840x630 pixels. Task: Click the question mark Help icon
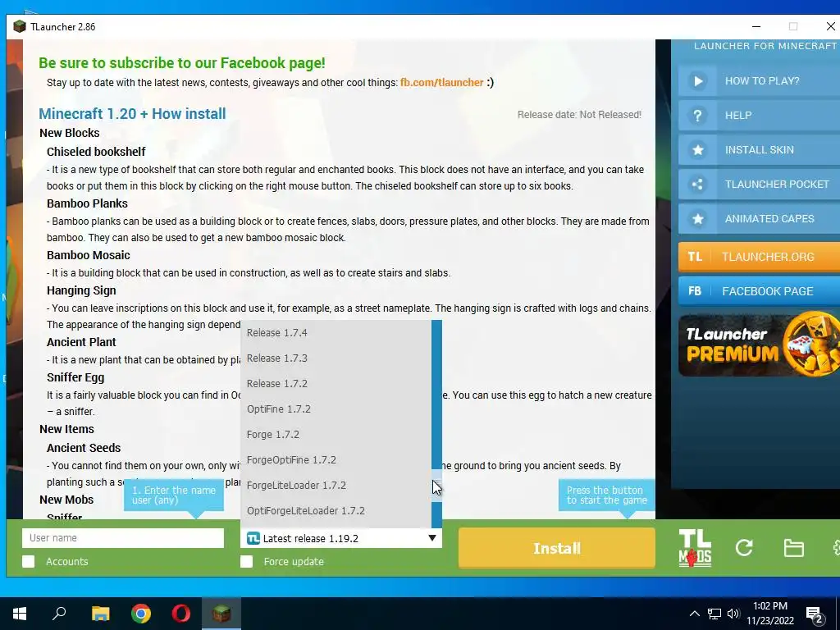click(x=697, y=115)
